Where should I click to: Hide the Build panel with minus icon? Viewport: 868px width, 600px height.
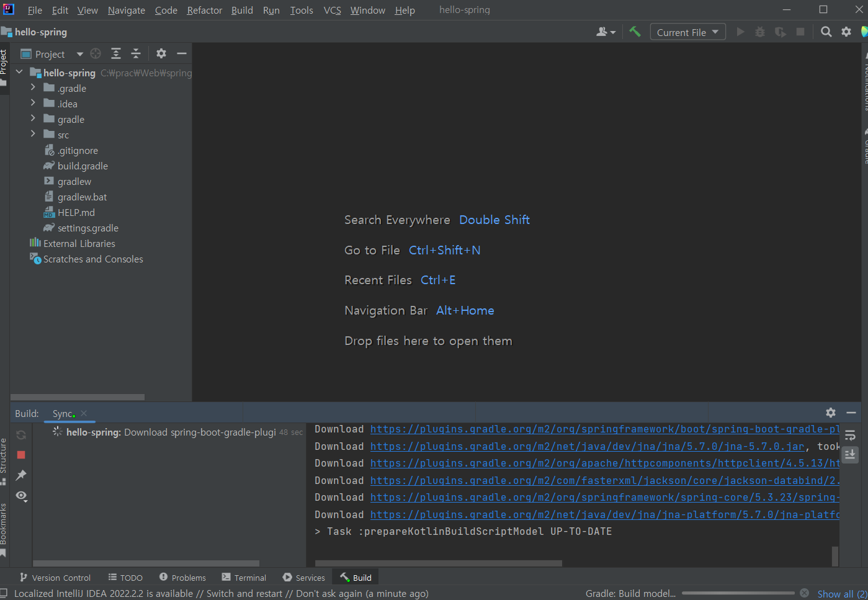(x=851, y=413)
